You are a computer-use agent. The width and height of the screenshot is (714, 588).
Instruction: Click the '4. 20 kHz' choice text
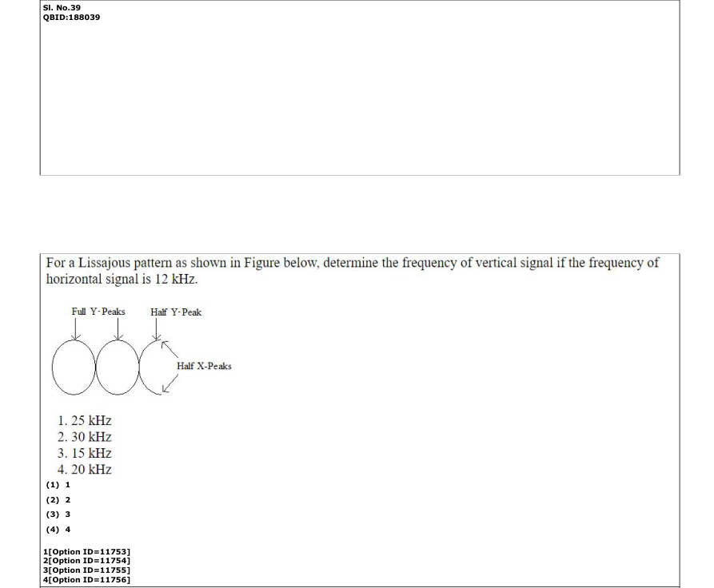point(85,469)
